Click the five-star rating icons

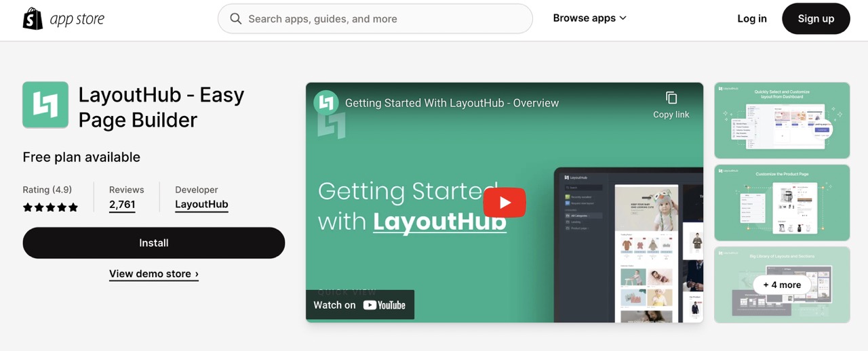click(x=50, y=207)
